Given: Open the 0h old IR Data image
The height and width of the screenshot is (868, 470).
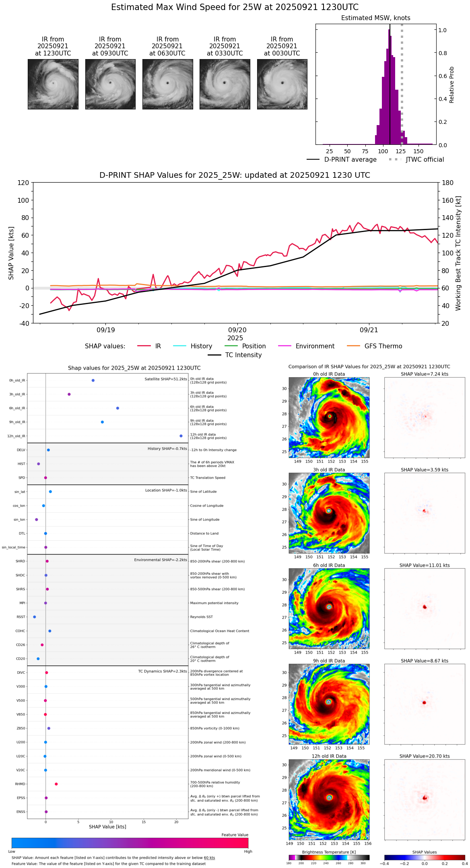Looking at the screenshot, I should [329, 418].
